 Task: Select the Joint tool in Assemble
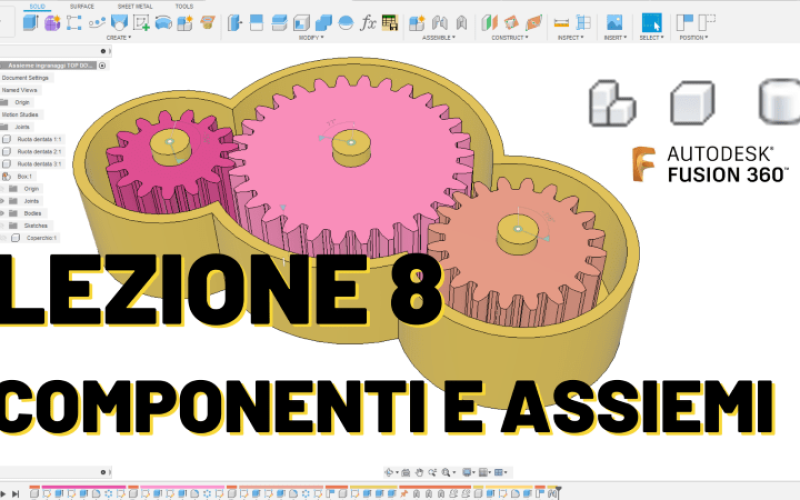tap(439, 23)
